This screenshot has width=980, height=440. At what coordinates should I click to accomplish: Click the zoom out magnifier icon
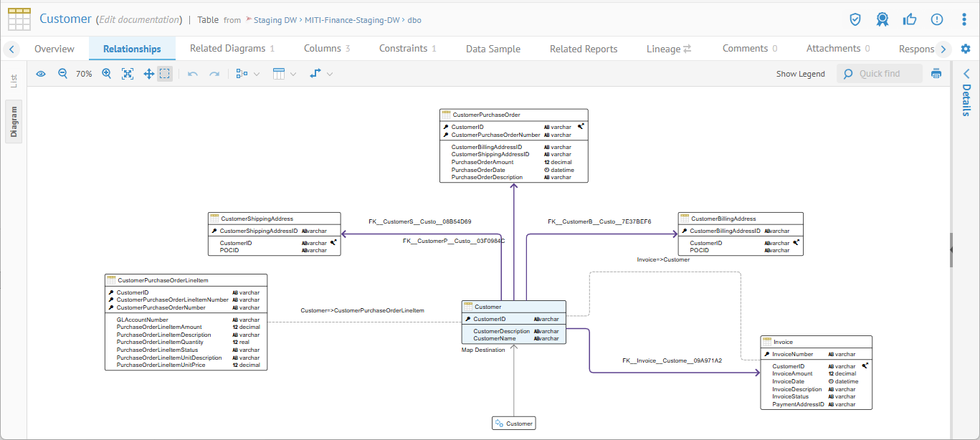[x=62, y=74]
